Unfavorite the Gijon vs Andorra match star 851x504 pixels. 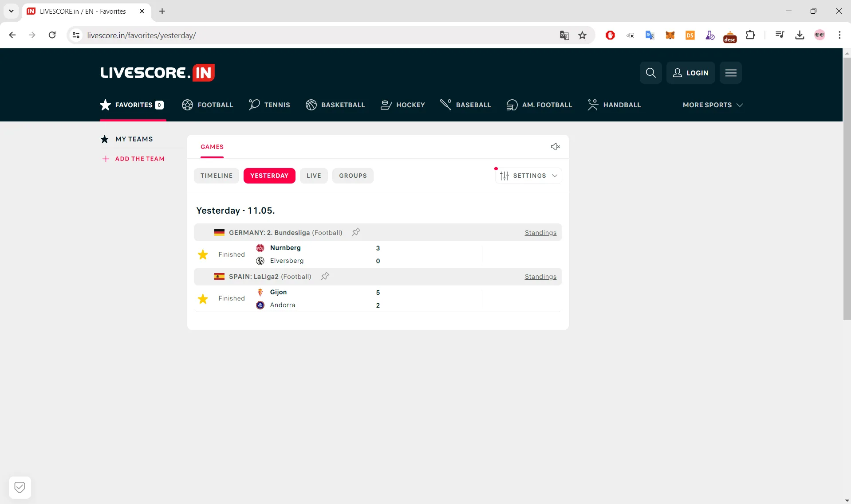(203, 299)
